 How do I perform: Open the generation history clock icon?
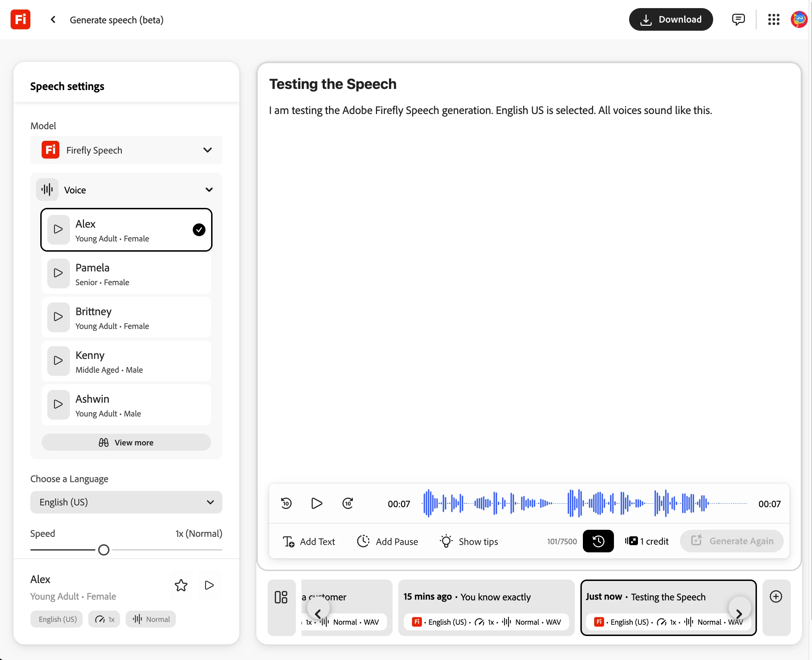tap(598, 541)
